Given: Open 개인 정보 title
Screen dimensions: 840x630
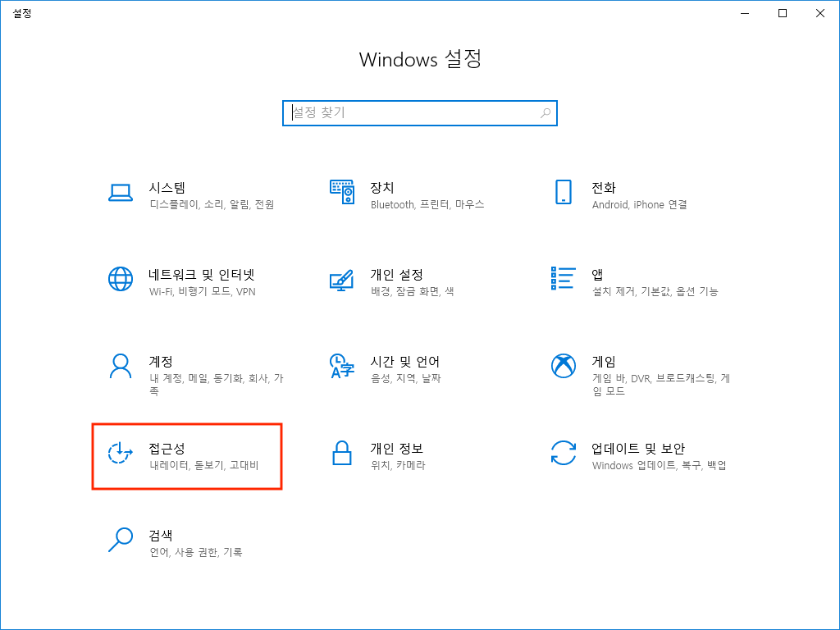Looking at the screenshot, I should [397, 448].
